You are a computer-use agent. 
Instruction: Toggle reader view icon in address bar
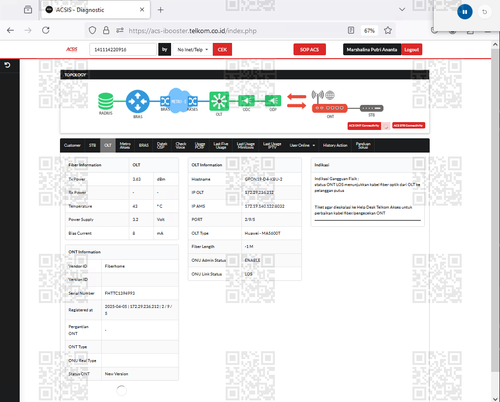tap(351, 30)
